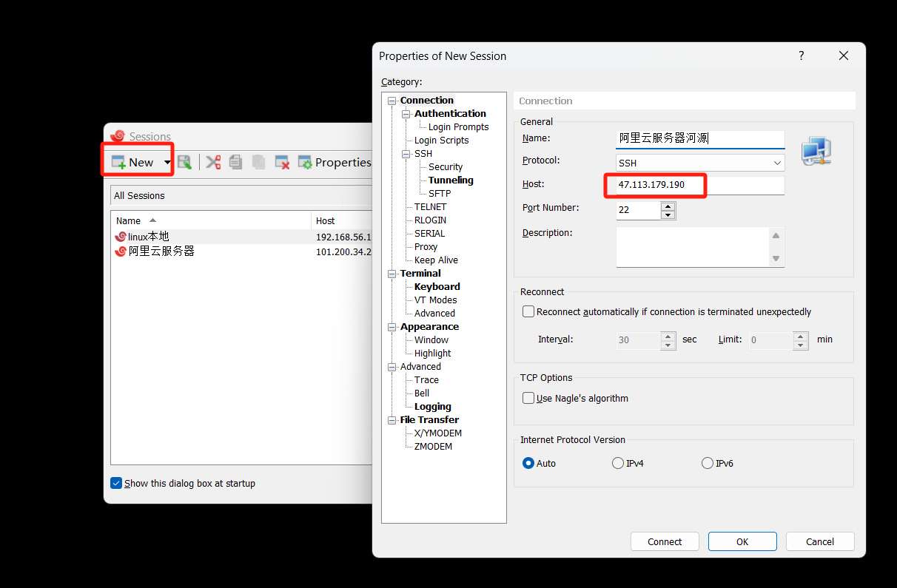Image resolution: width=897 pixels, height=588 pixels.
Task: Select the linux本地 session row
Action: [x=241, y=237]
